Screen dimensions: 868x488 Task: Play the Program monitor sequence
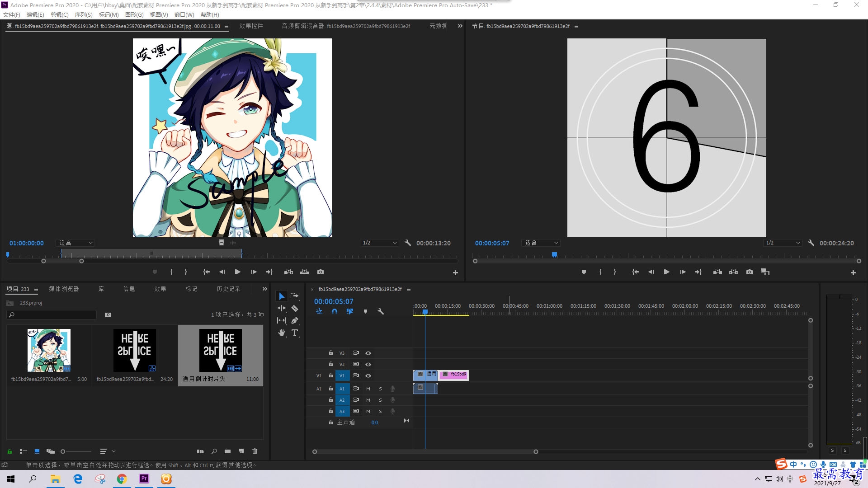[666, 272]
